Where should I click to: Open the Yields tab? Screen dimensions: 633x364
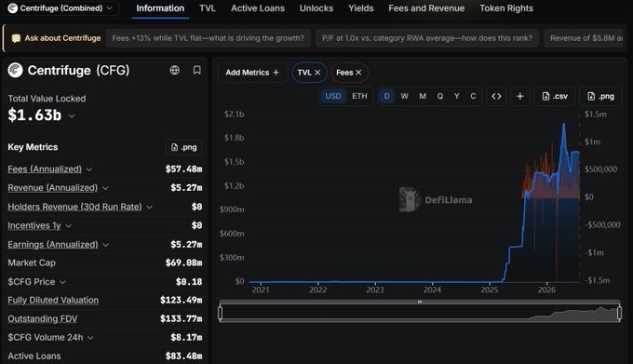click(x=361, y=8)
